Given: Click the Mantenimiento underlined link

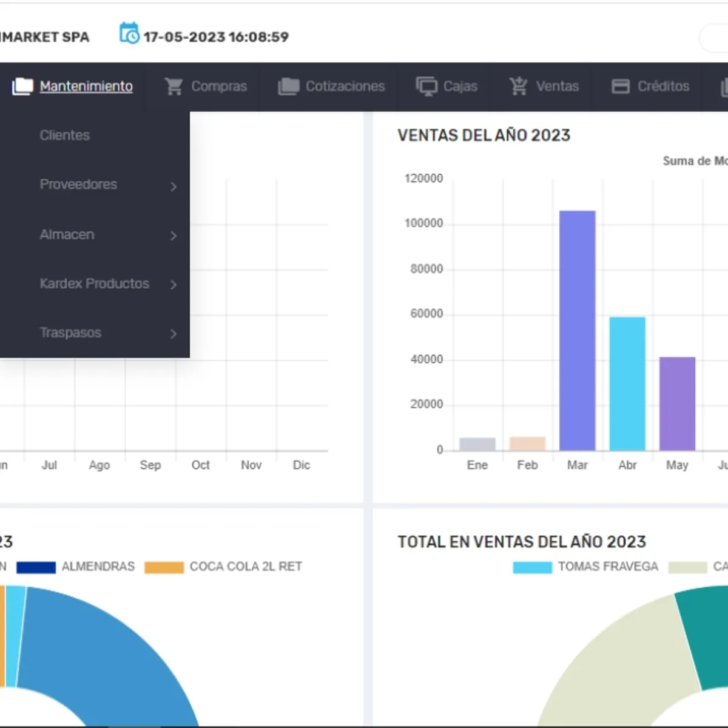Looking at the screenshot, I should [86, 86].
